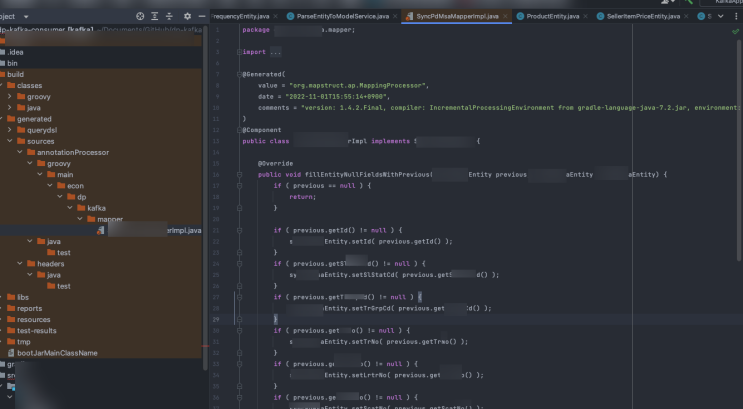
Task: Select the MapperImpl.java file in tree
Action: (x=149, y=230)
